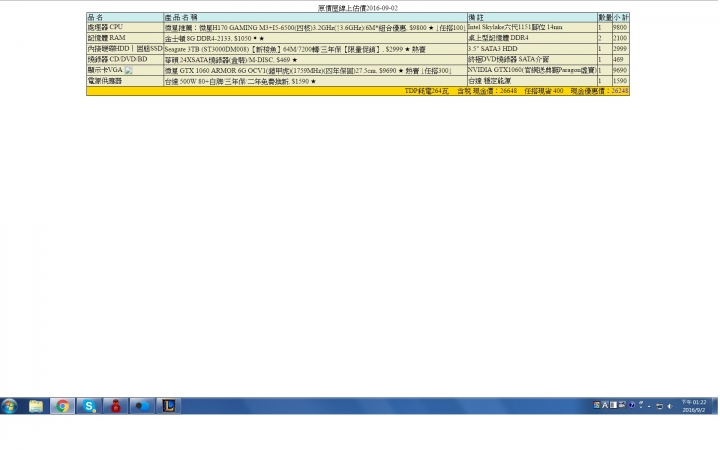
Task: Click the 'RAM' category cell
Action: click(x=125, y=38)
